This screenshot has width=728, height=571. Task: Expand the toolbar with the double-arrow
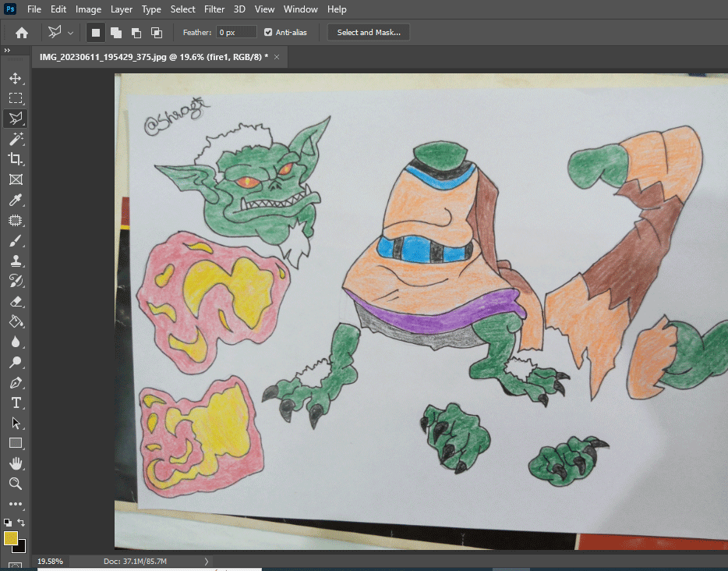(7, 50)
